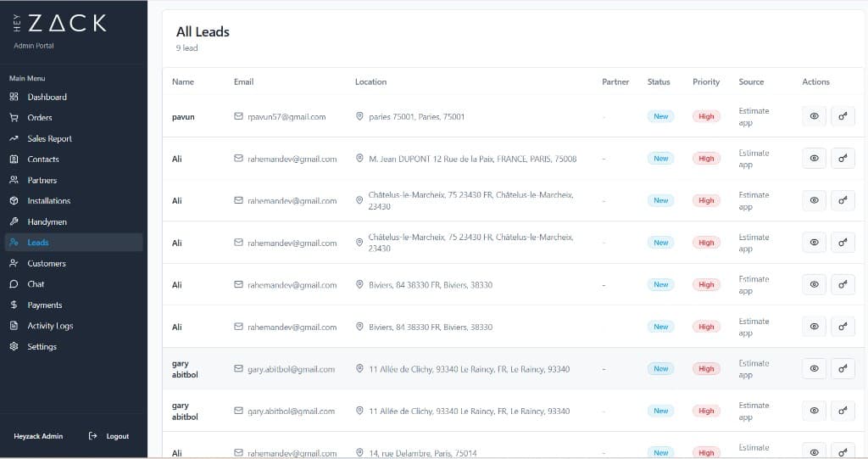This screenshot has width=868, height=459.
Task: Click the 9 lead count text
Action: pos(187,48)
